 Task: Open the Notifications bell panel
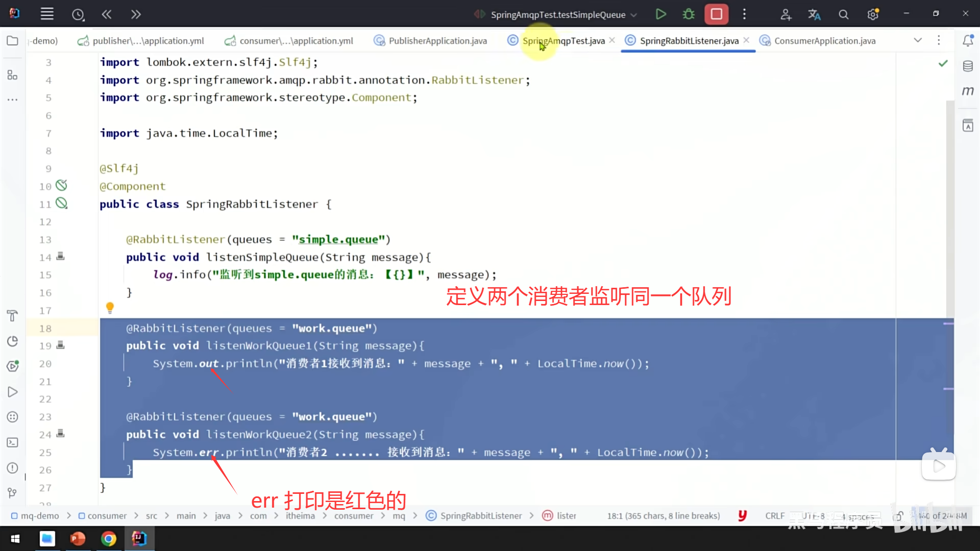[968, 41]
